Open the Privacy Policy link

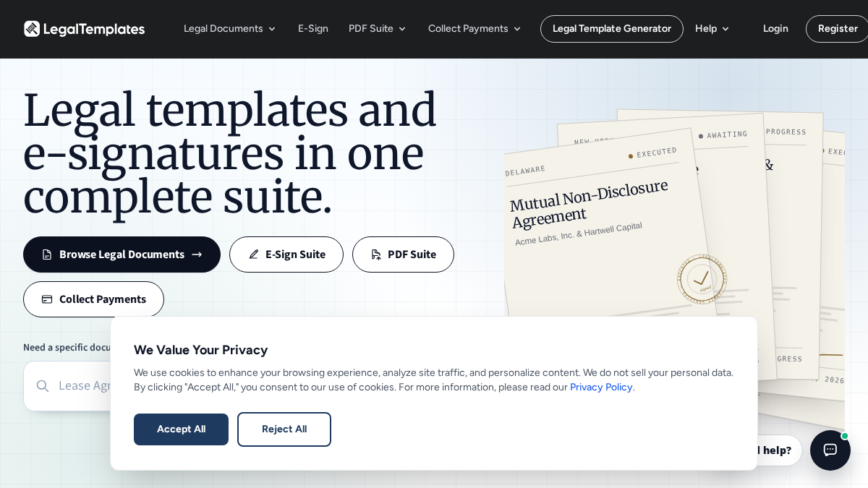point(601,387)
